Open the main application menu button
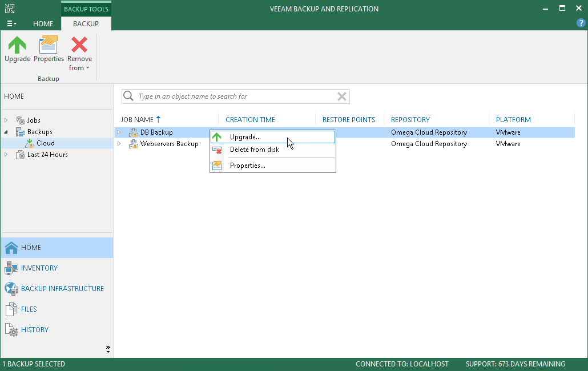The height and width of the screenshot is (371, 588). tap(11, 23)
